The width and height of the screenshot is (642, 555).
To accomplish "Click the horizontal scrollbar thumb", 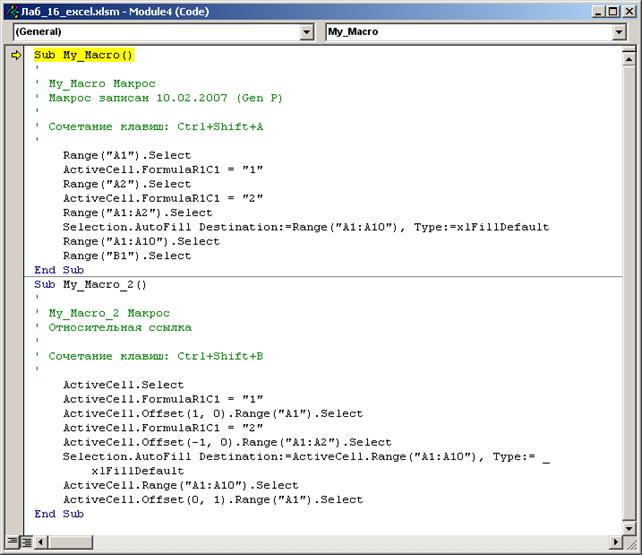I will pyautogui.click(x=70, y=543).
